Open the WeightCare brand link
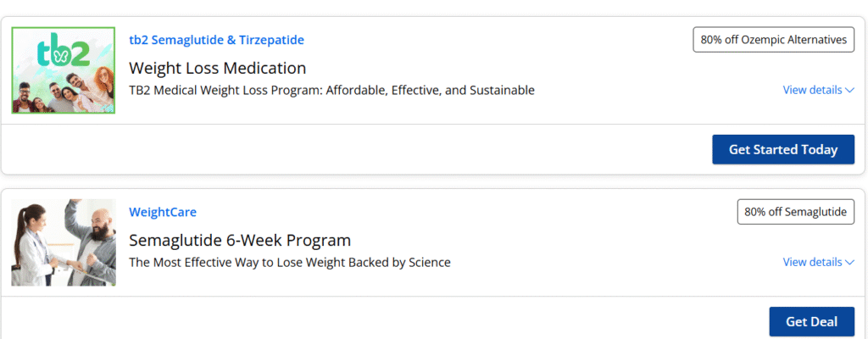 [x=163, y=212]
